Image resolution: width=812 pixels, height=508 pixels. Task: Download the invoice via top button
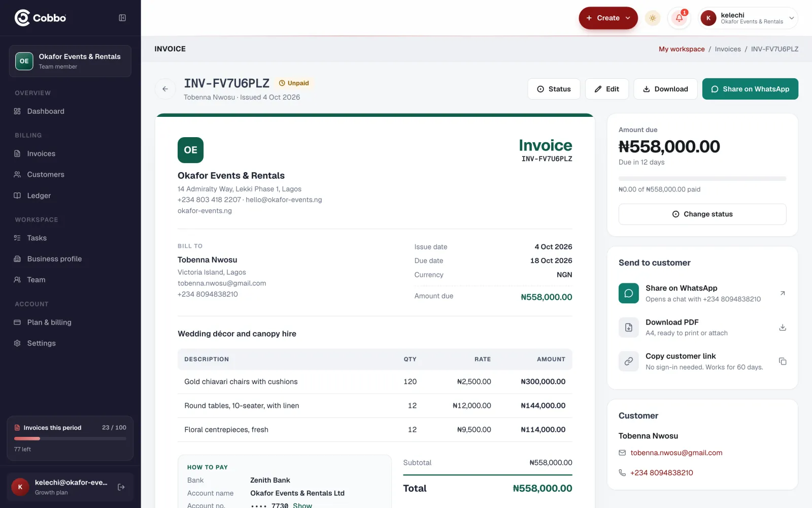665,89
